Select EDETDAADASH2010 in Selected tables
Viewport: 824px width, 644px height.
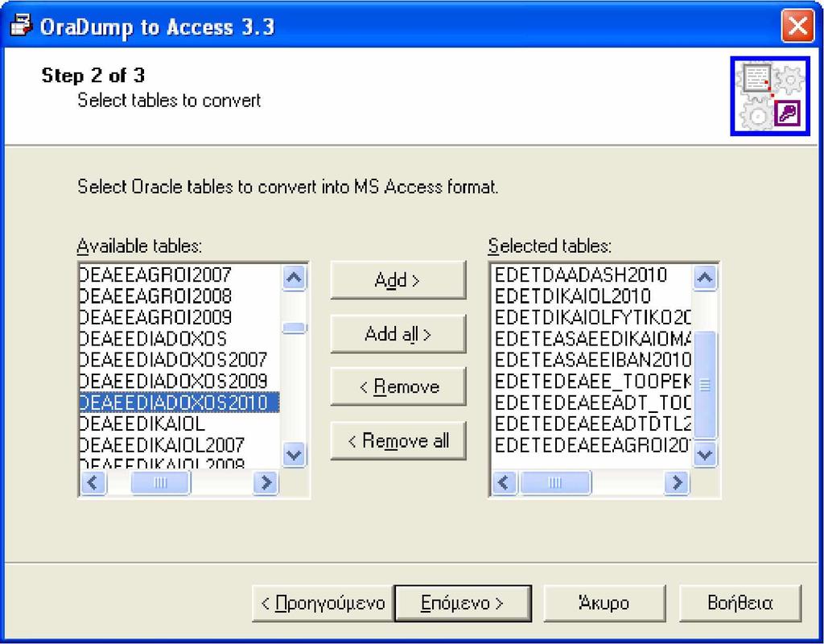coord(591,275)
